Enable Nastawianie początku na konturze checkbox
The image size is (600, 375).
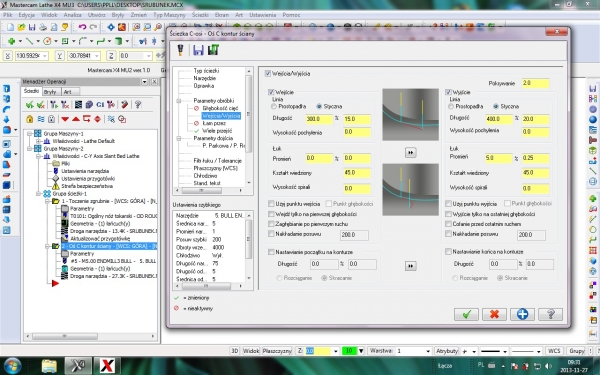(271, 252)
